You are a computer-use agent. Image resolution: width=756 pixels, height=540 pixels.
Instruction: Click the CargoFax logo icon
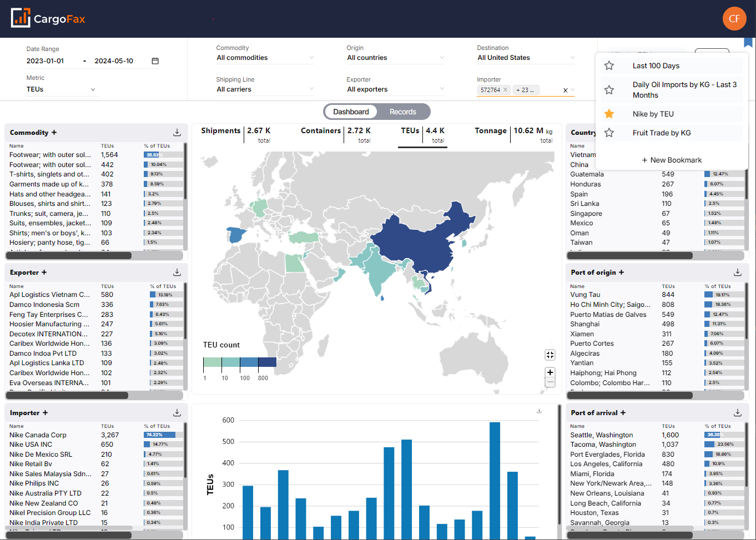(x=20, y=18)
